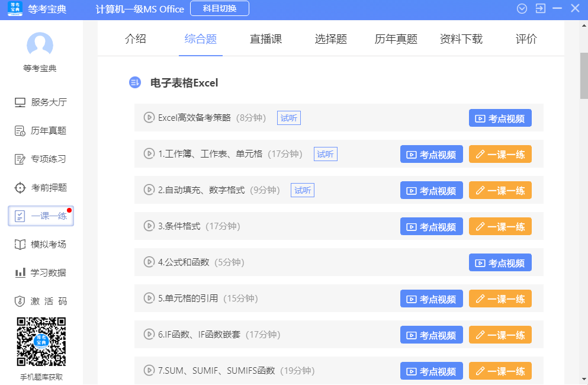Open 学习数据 in sidebar
Screen dimensions: 588x385
(40, 273)
